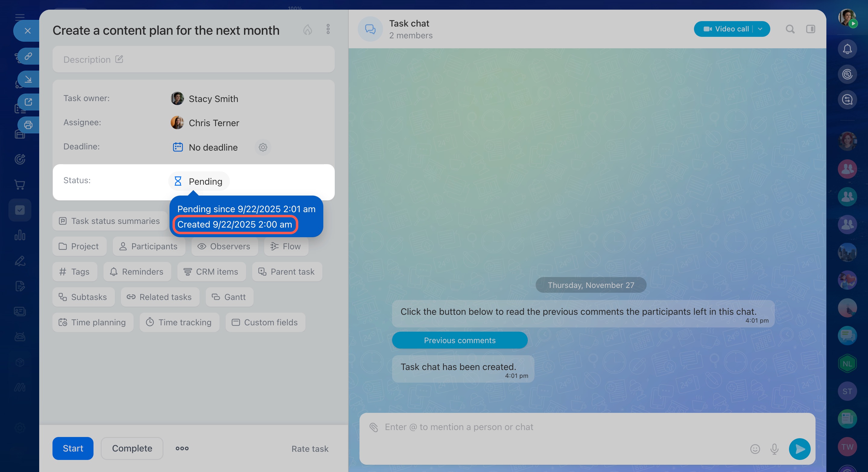Screen dimensions: 868x472
Task: Record a voice message with microphone
Action: [774, 449]
